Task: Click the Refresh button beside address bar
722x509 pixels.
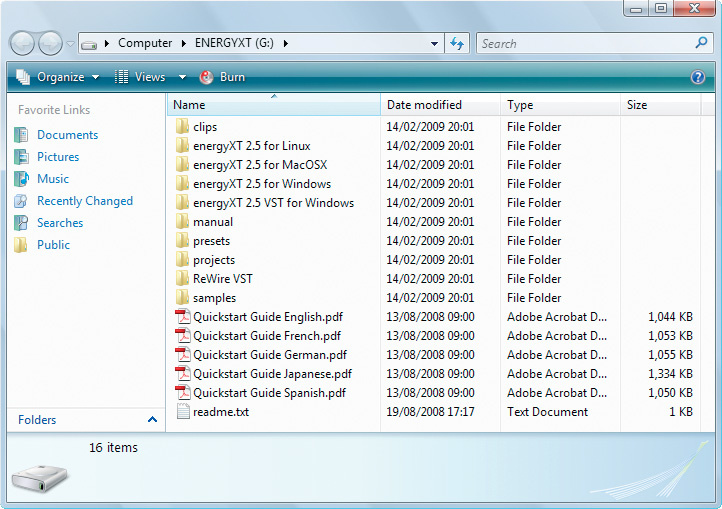Action: [458, 43]
